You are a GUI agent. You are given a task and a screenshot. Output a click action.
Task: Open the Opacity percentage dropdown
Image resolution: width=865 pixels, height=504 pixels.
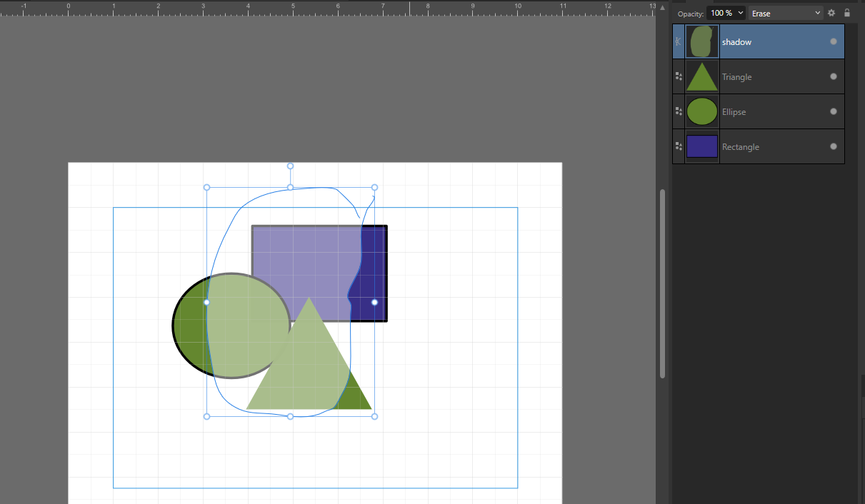(x=727, y=13)
